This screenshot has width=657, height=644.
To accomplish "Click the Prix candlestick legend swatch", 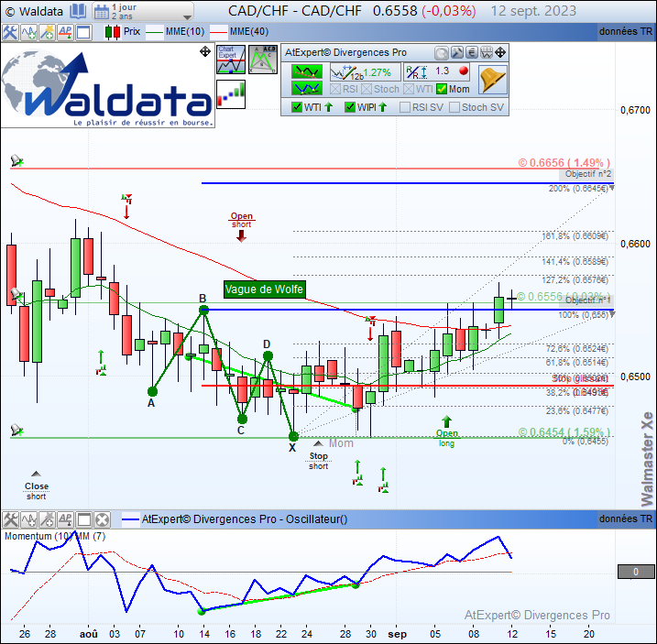I will click(113, 32).
